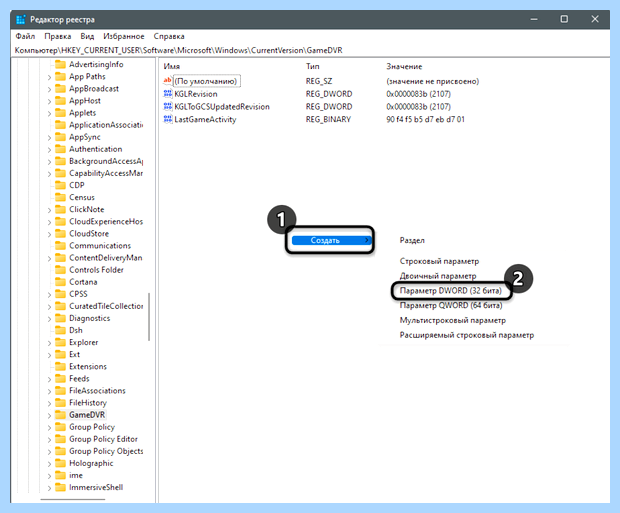The image size is (620, 513).
Task: Click the Holographic folder icon
Action: tap(60, 463)
